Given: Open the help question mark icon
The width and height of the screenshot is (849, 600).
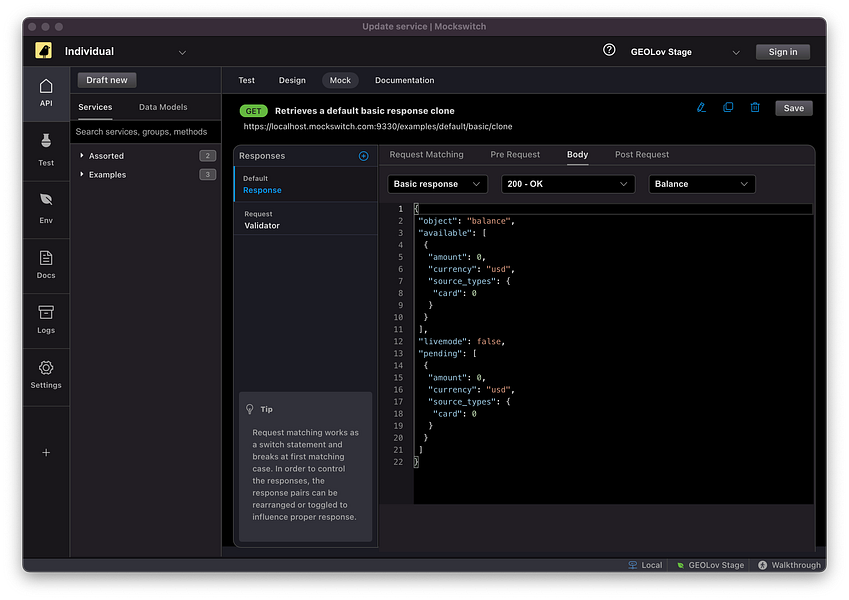Looking at the screenshot, I should [x=609, y=50].
